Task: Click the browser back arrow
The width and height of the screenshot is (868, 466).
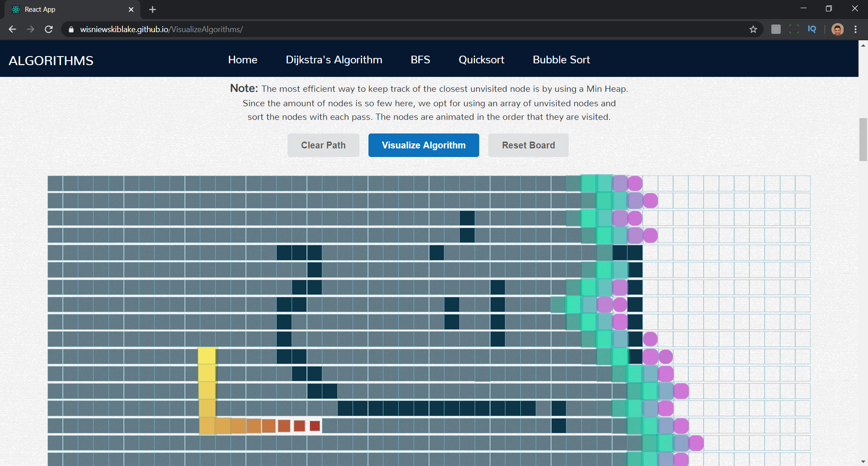Action: point(12,29)
